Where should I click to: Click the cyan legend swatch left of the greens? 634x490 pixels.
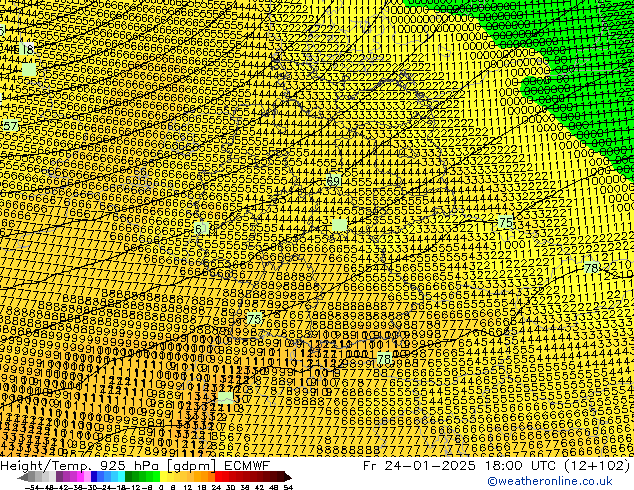click(122, 477)
